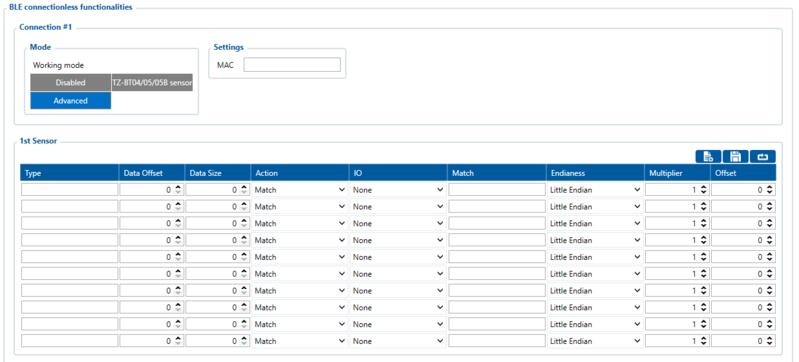799x362 pixels.
Task: Click sixth row's Data Size spinner arrows
Action: click(244, 274)
